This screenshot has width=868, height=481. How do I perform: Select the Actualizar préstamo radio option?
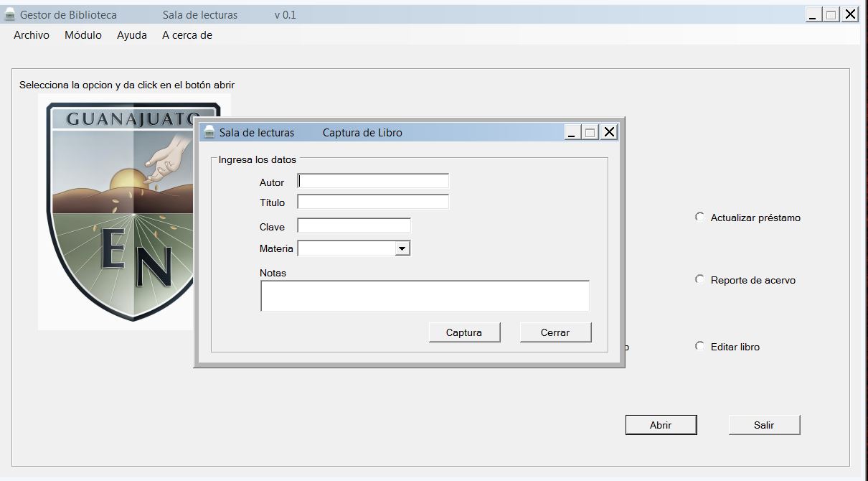(x=700, y=217)
